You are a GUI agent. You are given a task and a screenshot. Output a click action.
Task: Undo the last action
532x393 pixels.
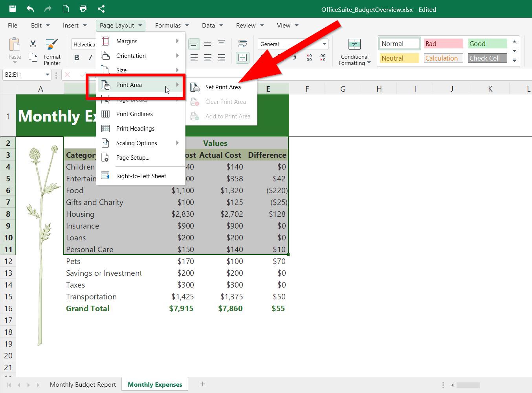30,9
